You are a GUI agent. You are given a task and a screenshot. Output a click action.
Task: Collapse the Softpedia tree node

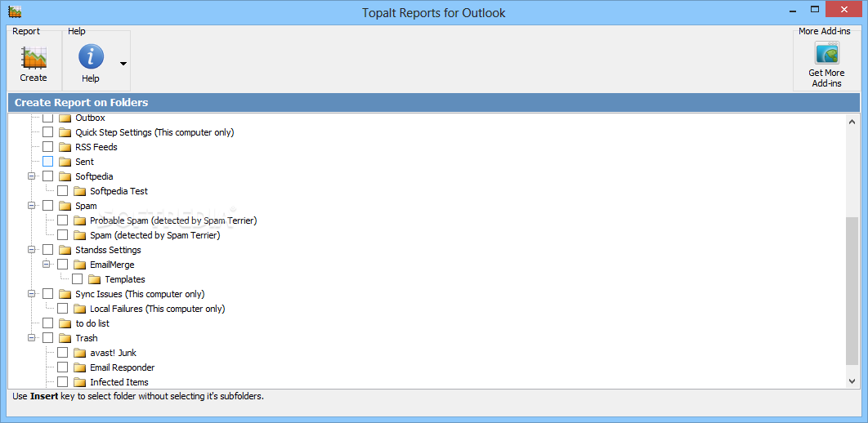coord(32,176)
